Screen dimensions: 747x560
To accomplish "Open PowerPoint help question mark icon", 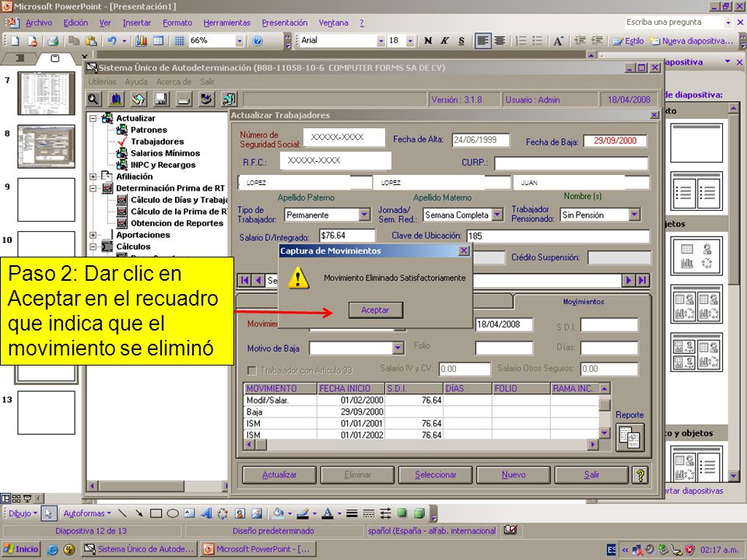I will click(258, 41).
